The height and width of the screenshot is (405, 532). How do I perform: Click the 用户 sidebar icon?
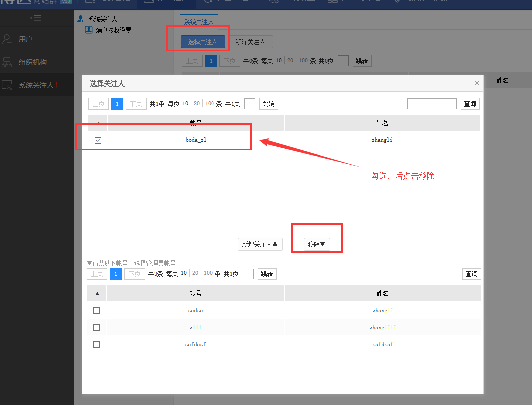point(7,39)
